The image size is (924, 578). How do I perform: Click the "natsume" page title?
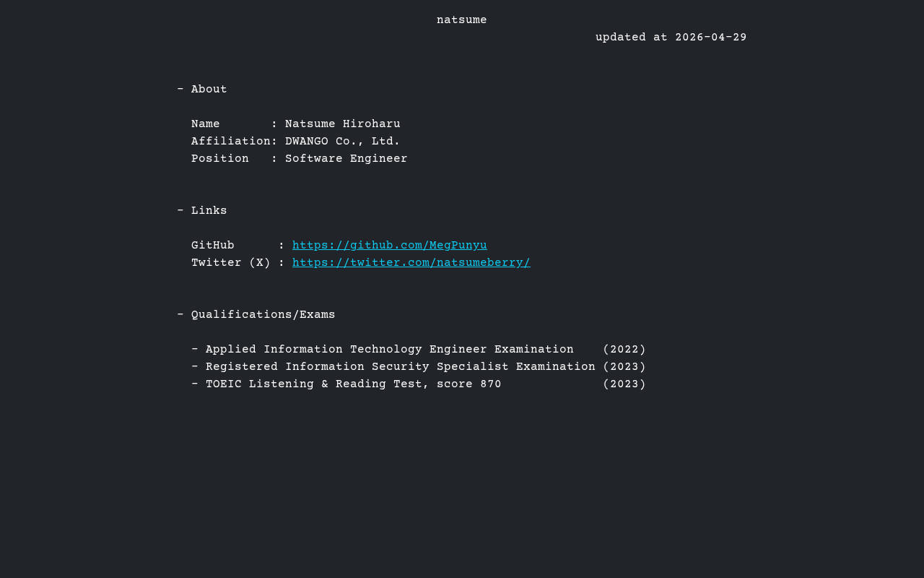tap(461, 20)
